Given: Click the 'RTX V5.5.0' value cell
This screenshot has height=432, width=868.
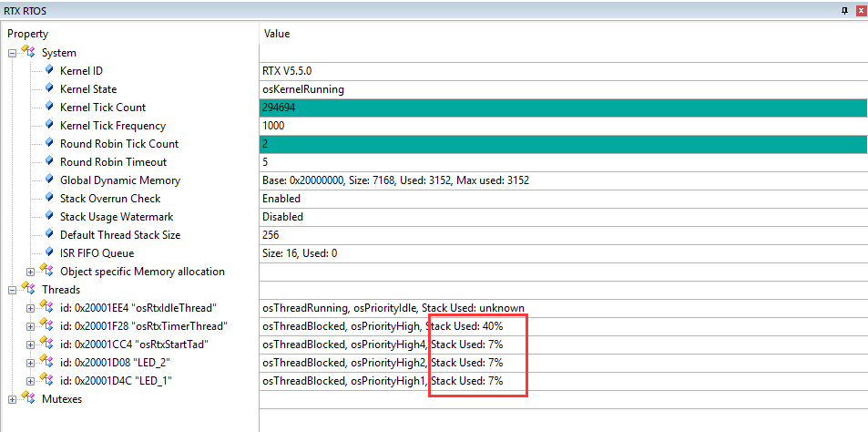Looking at the screenshot, I should click(x=563, y=71).
